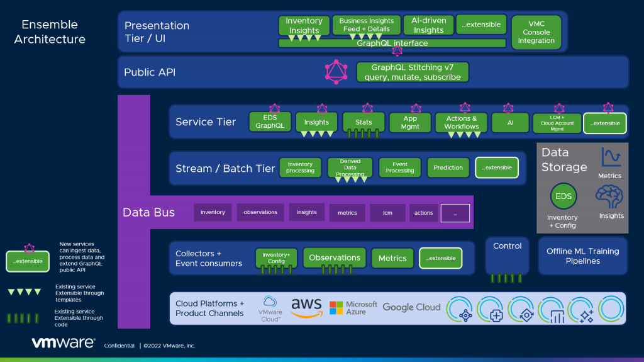Click the large pink GraphQL logo in Public API
Image resolution: width=644 pixels, height=362 pixels.
coord(336,72)
